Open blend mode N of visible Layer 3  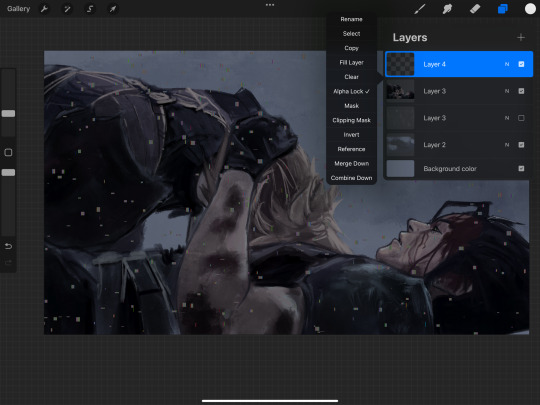507,91
